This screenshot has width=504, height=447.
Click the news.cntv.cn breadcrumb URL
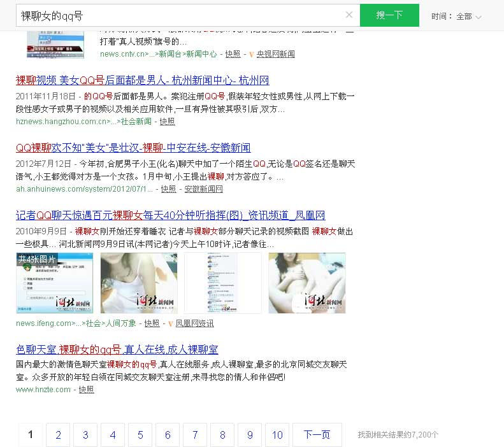pyautogui.click(x=158, y=54)
